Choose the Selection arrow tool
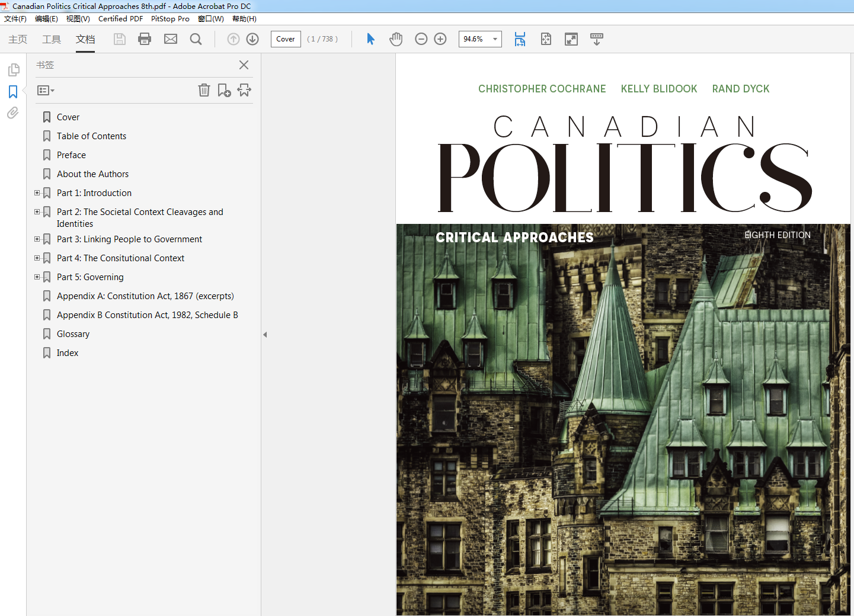Image resolution: width=854 pixels, height=616 pixels. coord(370,39)
